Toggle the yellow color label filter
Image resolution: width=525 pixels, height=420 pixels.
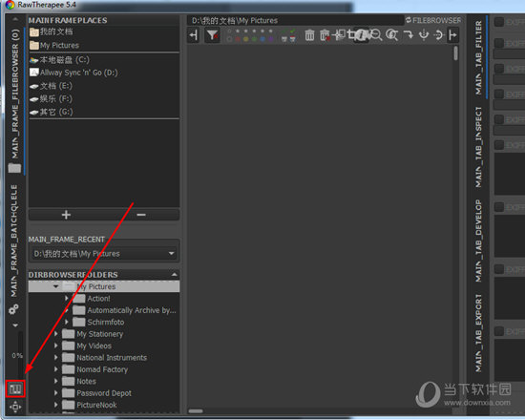point(246,39)
